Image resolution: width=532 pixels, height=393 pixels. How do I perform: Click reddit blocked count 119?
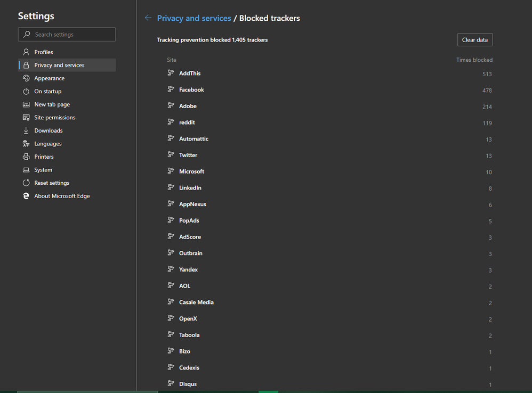pyautogui.click(x=487, y=123)
